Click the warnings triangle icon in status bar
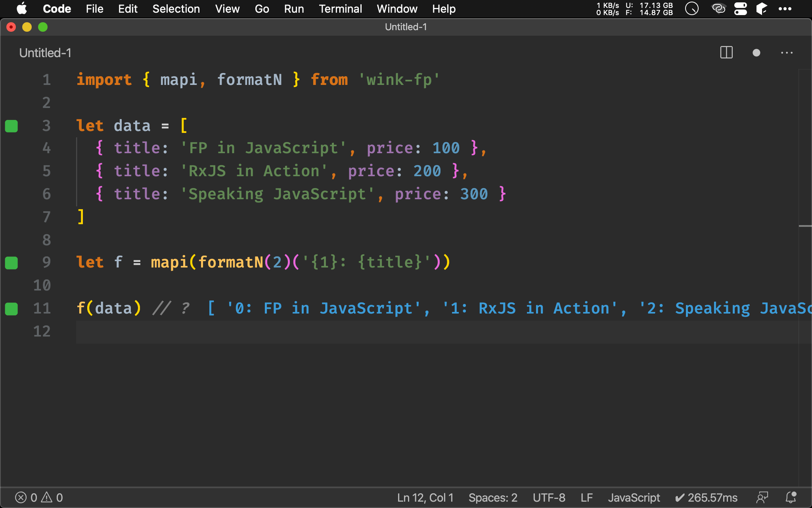 (47, 497)
